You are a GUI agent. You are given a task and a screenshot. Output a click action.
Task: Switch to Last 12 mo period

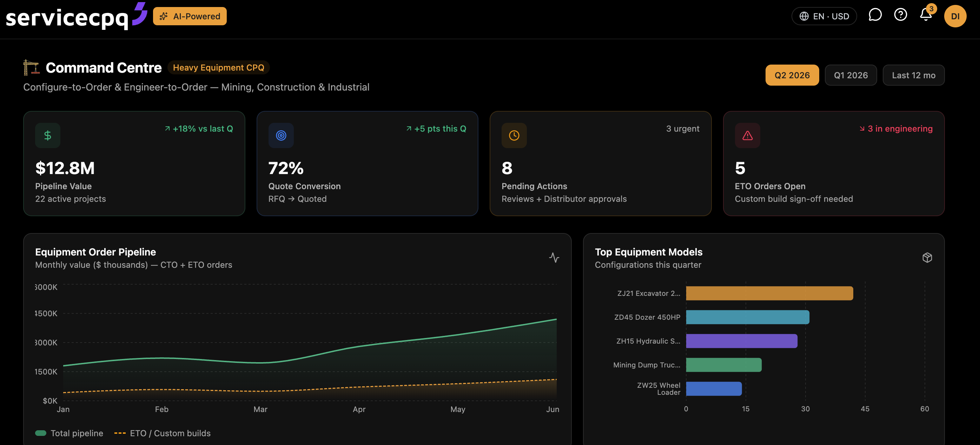913,75
